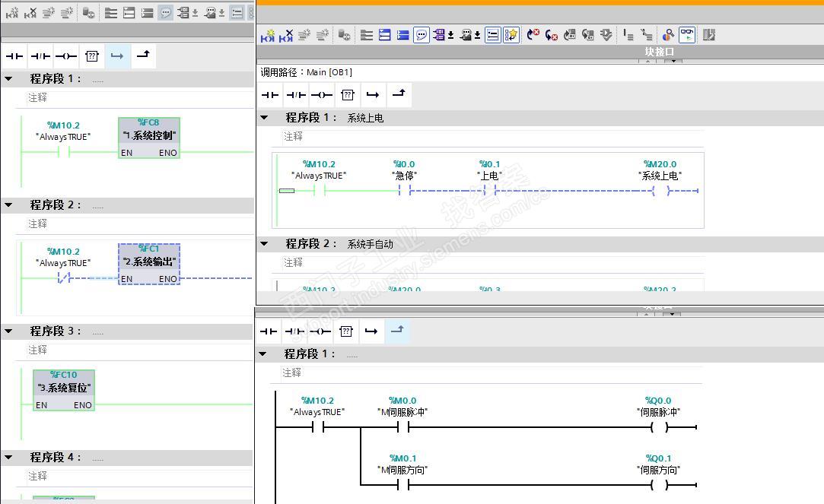Select the %I0.0 急停 contact
The width and height of the screenshot is (824, 504).
click(x=404, y=191)
